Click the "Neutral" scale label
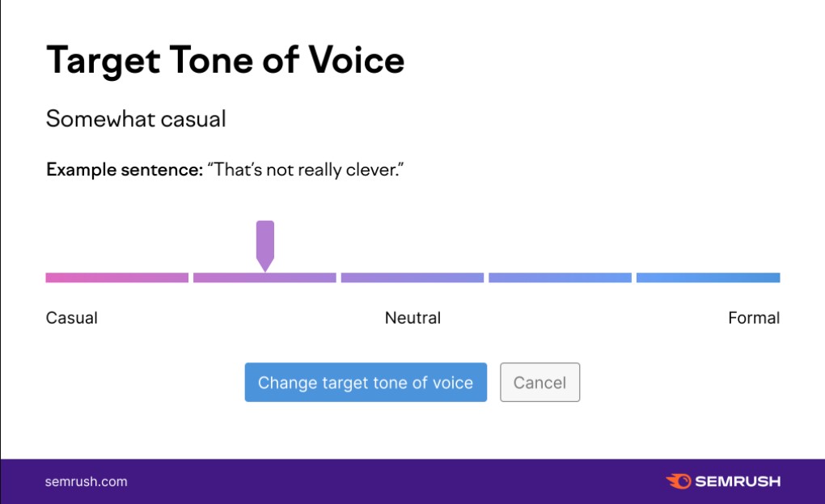This screenshot has height=504, width=825. tap(412, 318)
